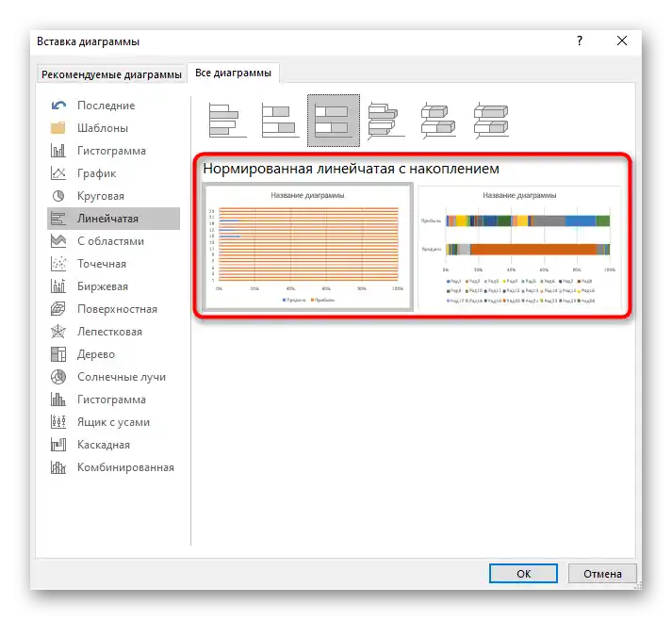Switch to the Все диаграммы tab

pyautogui.click(x=233, y=73)
